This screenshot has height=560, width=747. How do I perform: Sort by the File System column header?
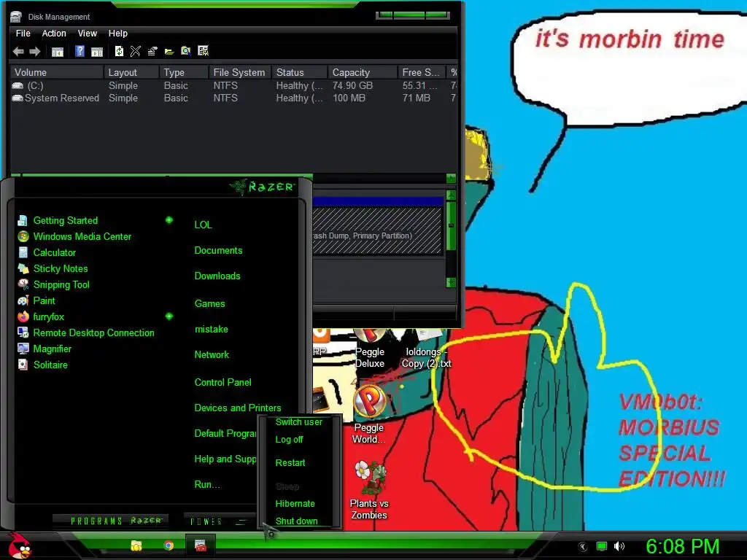[x=239, y=72]
